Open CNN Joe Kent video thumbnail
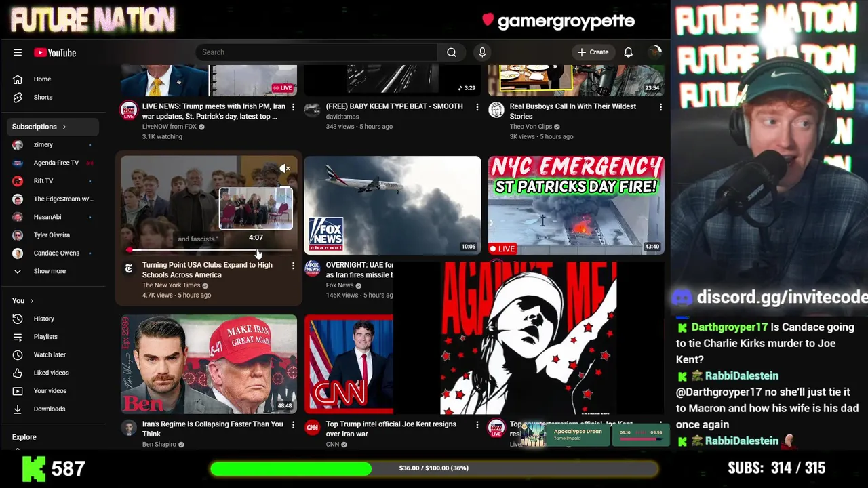This screenshot has height=488, width=868. (349, 364)
